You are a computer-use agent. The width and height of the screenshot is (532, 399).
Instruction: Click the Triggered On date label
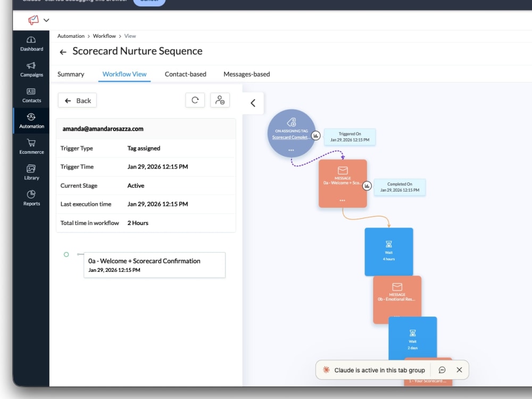coord(350,137)
